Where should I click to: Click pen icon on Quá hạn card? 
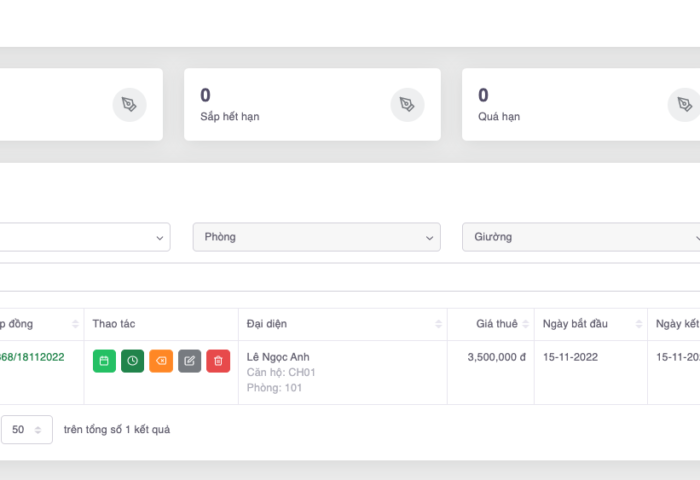[x=684, y=104]
